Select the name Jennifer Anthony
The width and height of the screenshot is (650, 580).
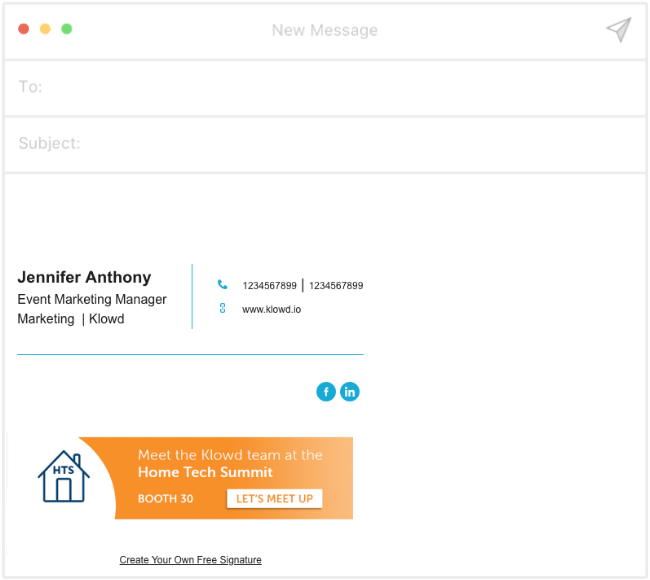84,277
